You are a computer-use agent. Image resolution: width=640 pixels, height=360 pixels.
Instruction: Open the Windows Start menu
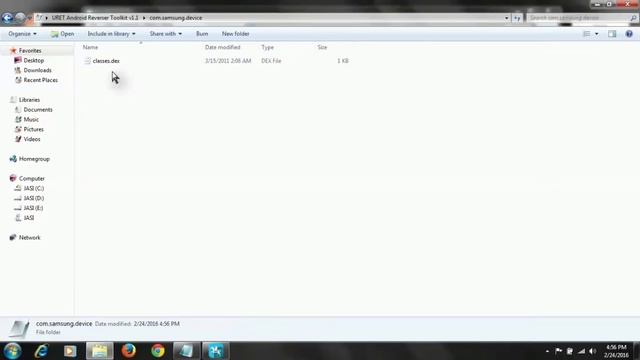pyautogui.click(x=13, y=351)
